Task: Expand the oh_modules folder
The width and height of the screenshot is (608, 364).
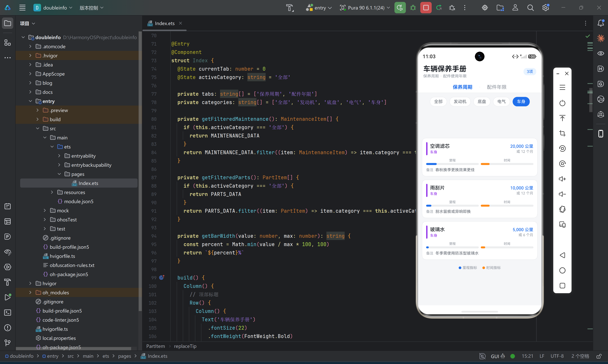Action: (x=30, y=293)
